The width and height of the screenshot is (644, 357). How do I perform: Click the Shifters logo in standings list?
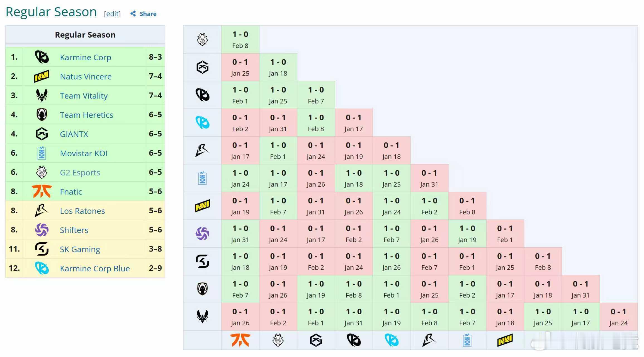click(42, 230)
